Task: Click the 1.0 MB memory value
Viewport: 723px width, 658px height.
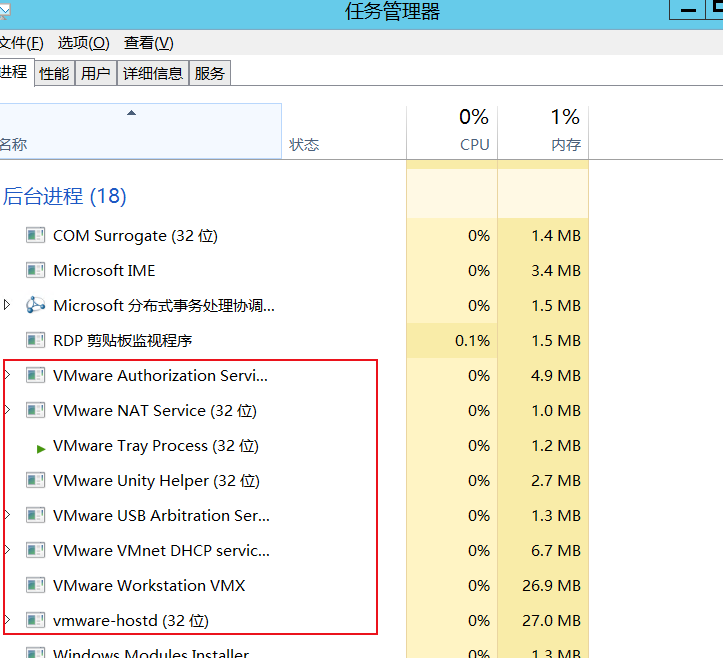Action: tap(556, 410)
